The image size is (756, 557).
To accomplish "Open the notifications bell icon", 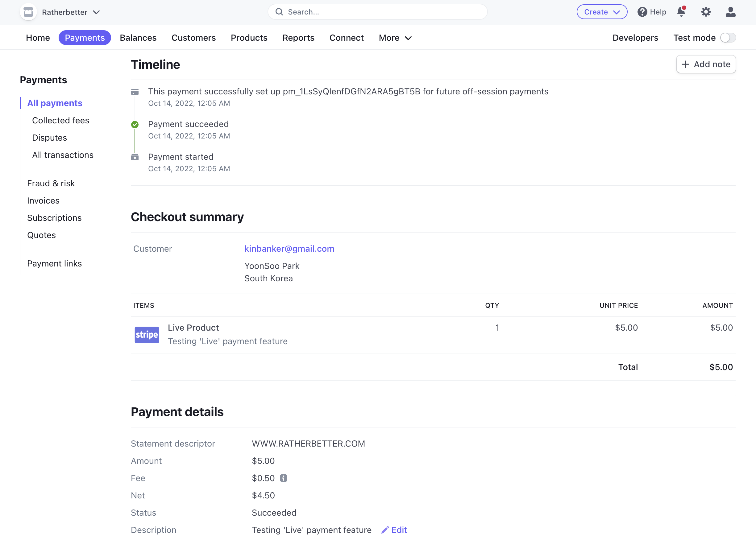I will click(681, 12).
